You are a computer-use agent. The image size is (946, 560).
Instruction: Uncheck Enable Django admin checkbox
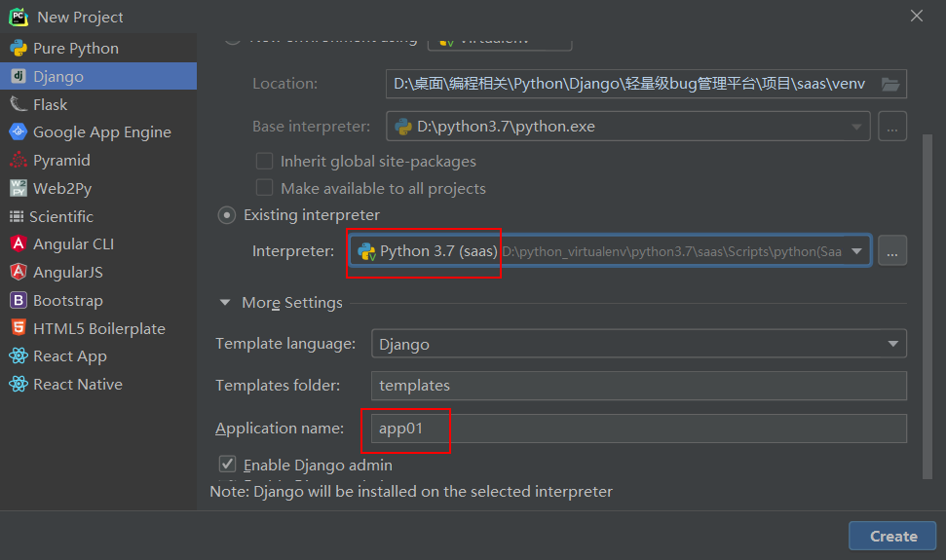click(x=227, y=465)
